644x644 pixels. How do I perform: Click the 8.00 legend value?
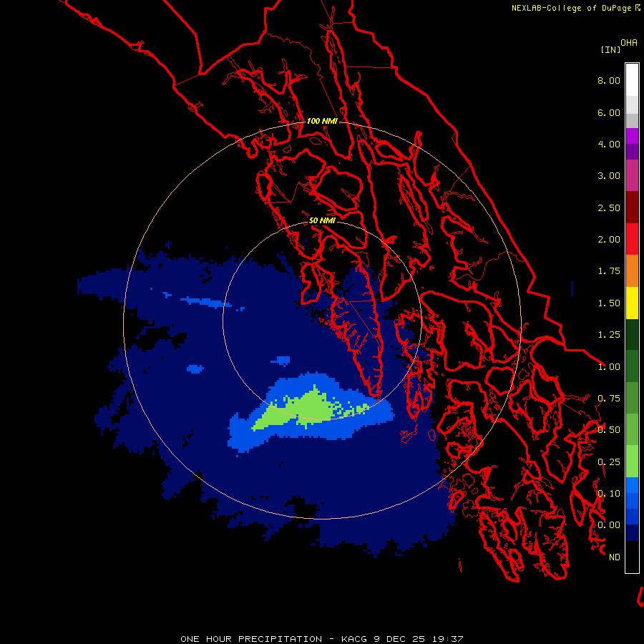[x=609, y=80]
